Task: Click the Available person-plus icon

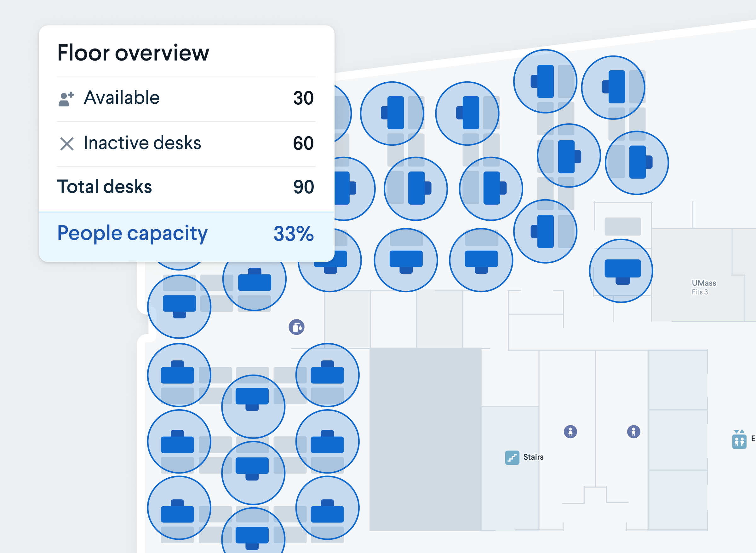Action: pos(66,99)
